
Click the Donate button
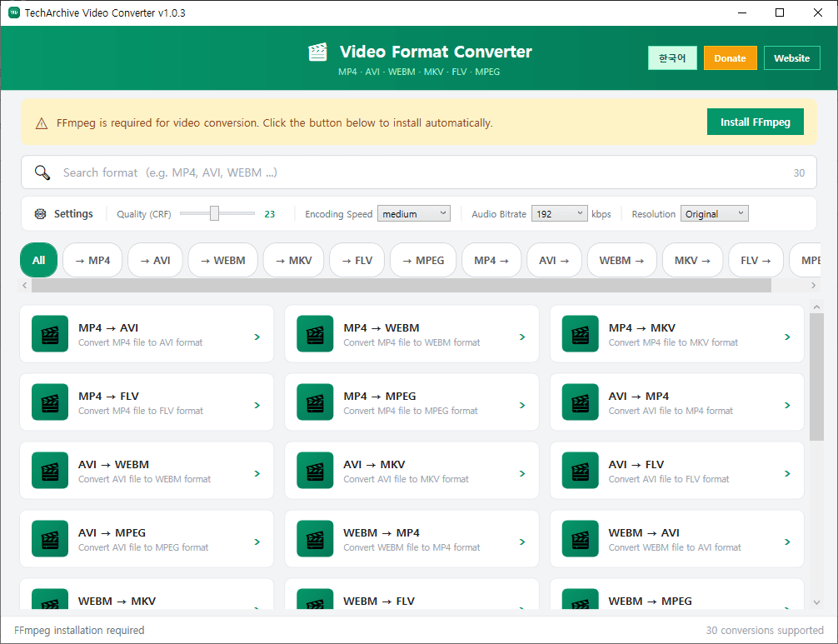click(730, 58)
